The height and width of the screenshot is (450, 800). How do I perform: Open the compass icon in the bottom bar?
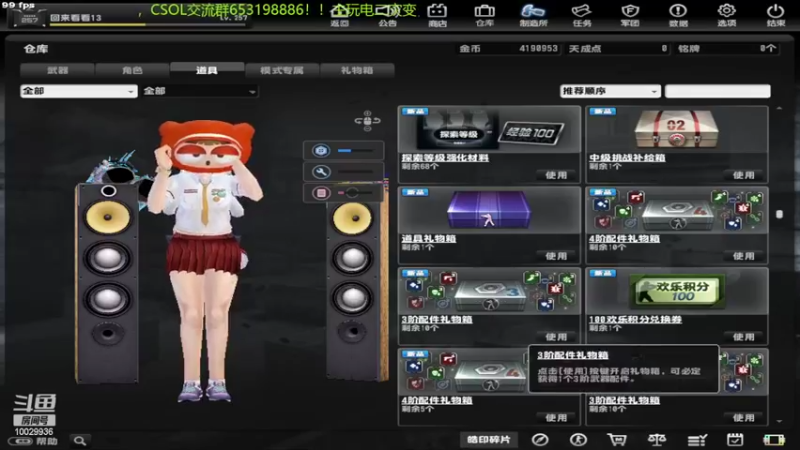point(540,440)
